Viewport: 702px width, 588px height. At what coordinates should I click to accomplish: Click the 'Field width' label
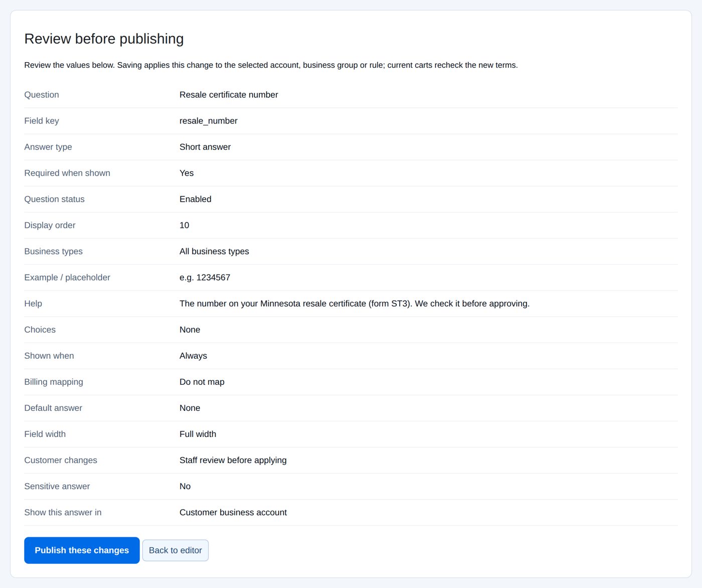click(x=45, y=434)
